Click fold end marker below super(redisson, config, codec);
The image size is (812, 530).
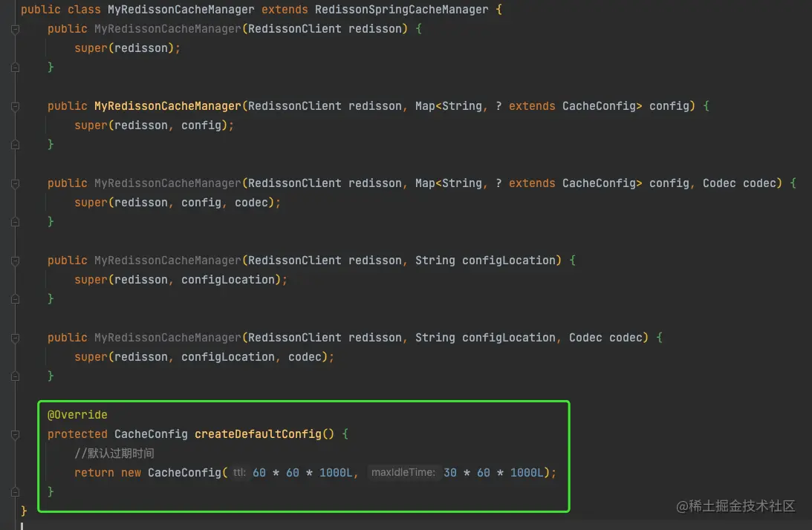15,221
